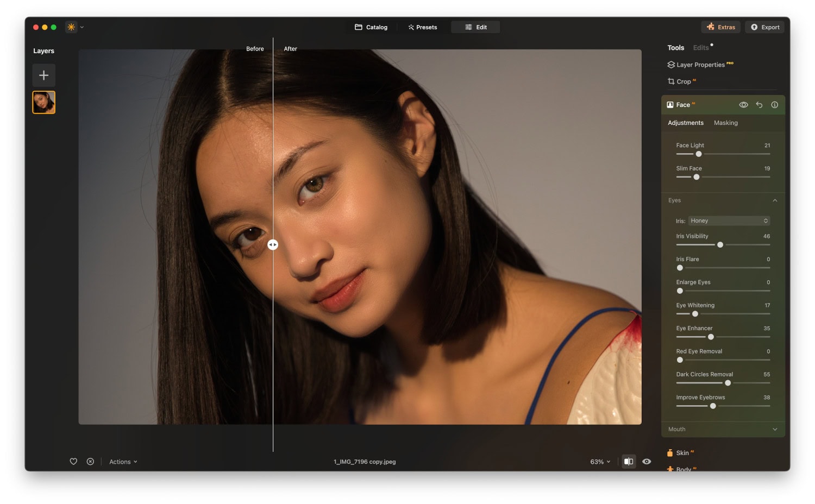Viewport: 815px width, 504px height.
Task: Reject the photo with the X icon
Action: [90, 461]
